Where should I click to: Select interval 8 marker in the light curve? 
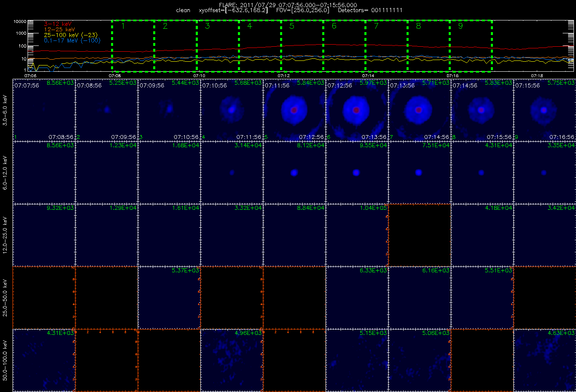pos(418,26)
